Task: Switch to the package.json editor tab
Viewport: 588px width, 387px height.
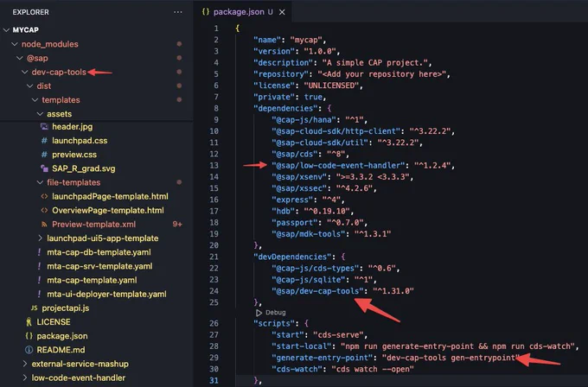Action: (243, 12)
